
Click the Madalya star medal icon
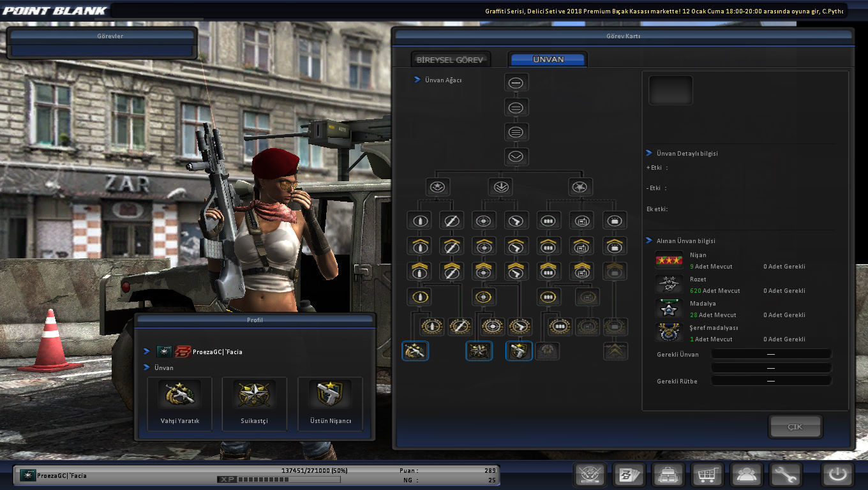(669, 309)
